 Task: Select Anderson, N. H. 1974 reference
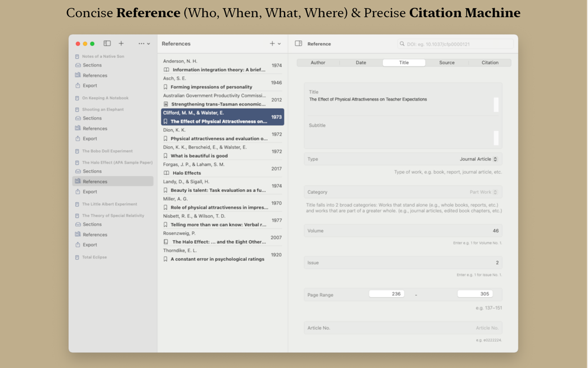222,65
